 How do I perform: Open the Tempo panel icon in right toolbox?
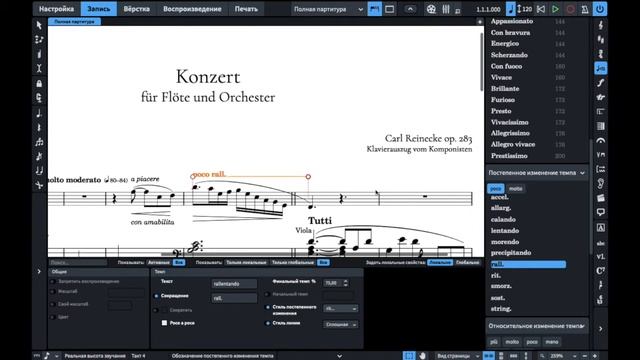[x=600, y=68]
